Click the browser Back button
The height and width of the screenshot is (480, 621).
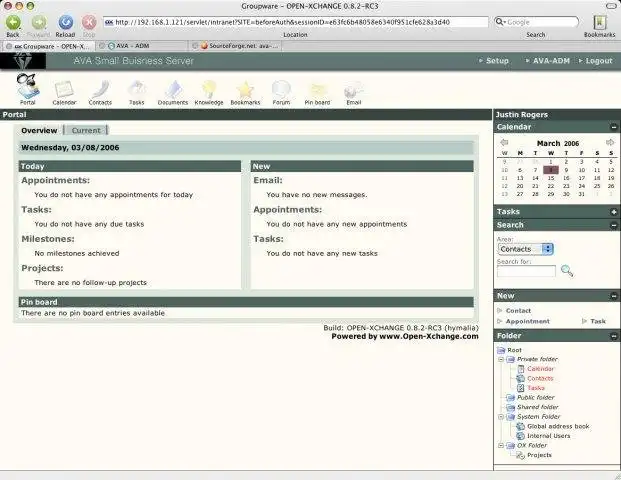[13, 23]
